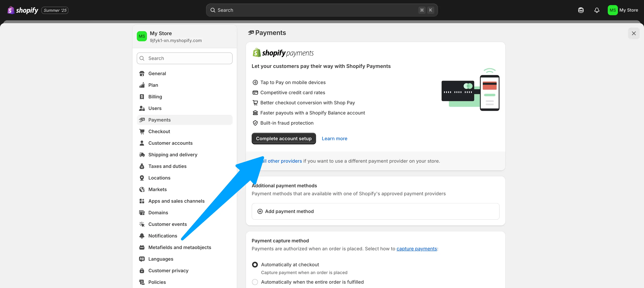Go to Locations settings
This screenshot has width=644, height=288.
tap(184, 178)
